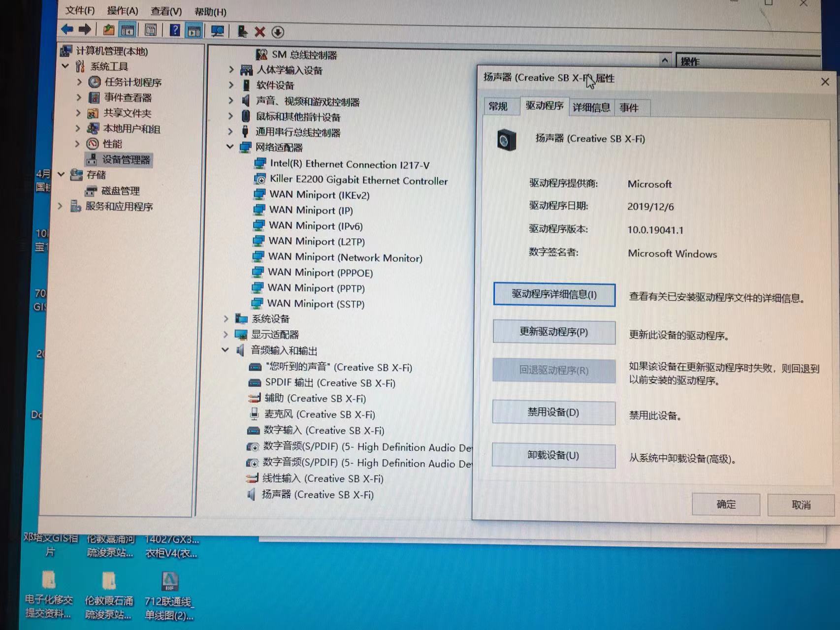Select 事件查看器 tree item

click(x=128, y=97)
